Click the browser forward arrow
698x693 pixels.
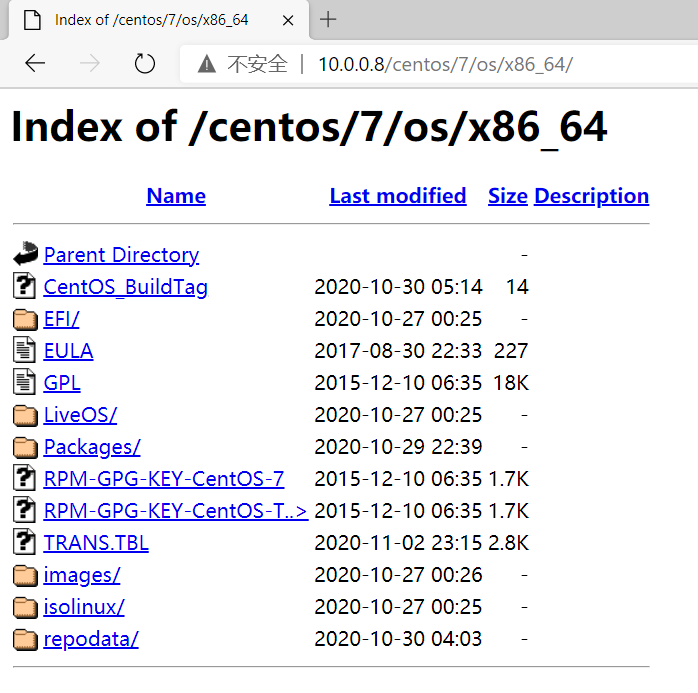pyautogui.click(x=90, y=63)
